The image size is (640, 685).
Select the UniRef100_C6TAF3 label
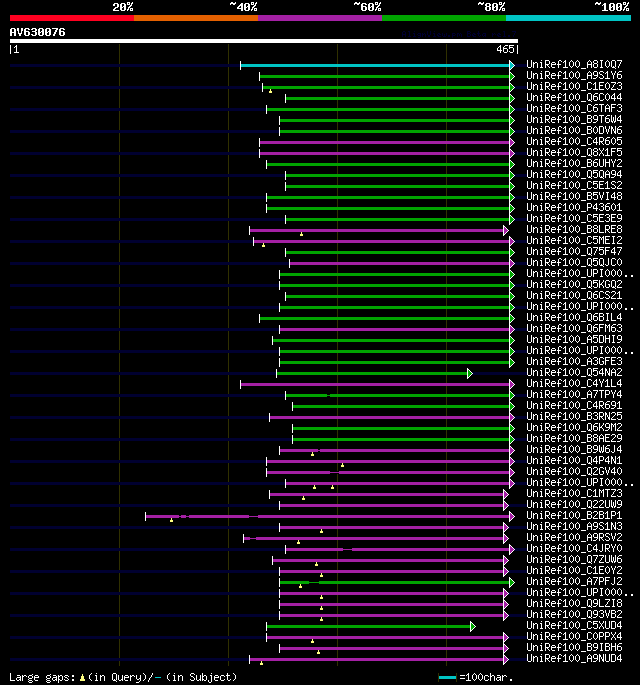574,108
